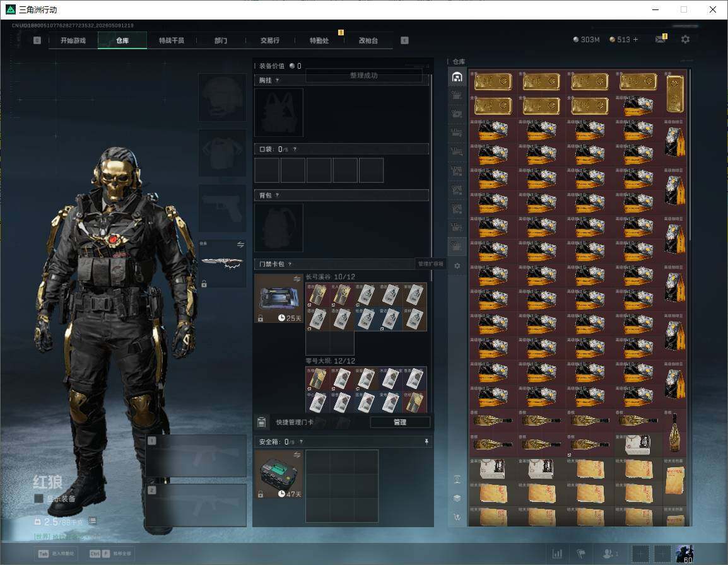The width and height of the screenshot is (728, 565).
Task: Open the 特战干员 tab
Action: tap(172, 40)
